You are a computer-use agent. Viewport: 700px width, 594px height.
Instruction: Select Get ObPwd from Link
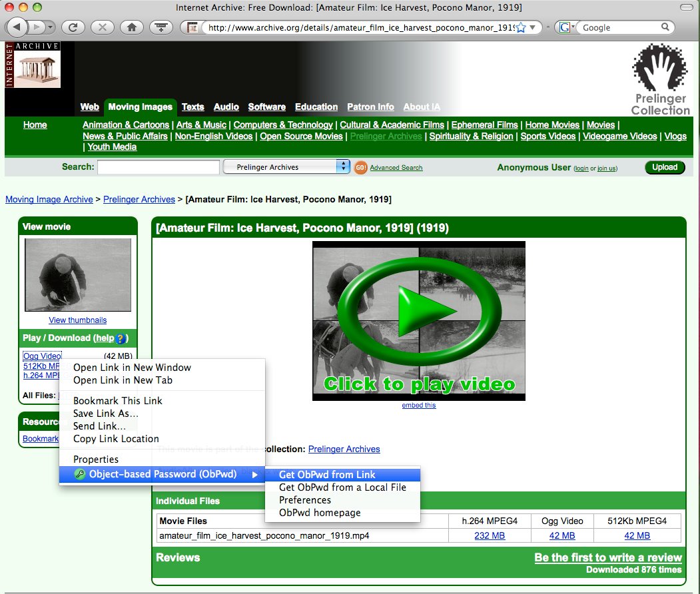342,475
